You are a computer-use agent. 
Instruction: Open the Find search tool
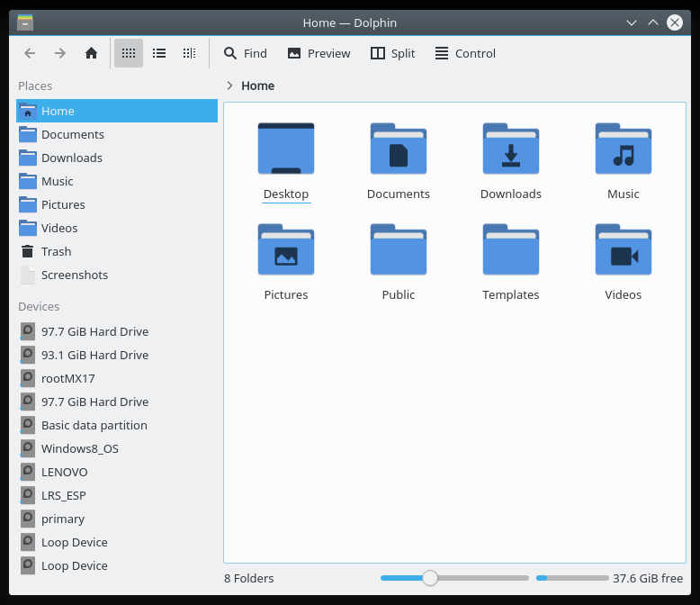point(246,53)
